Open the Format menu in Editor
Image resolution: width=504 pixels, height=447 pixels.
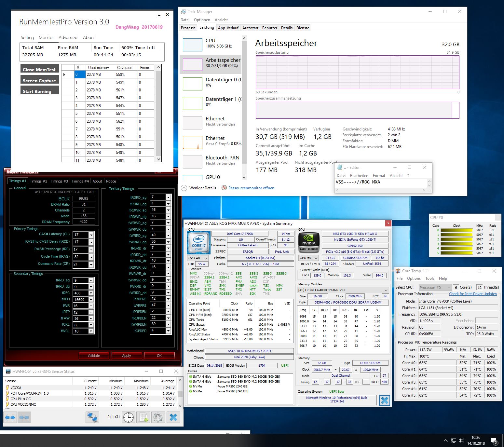point(379,176)
